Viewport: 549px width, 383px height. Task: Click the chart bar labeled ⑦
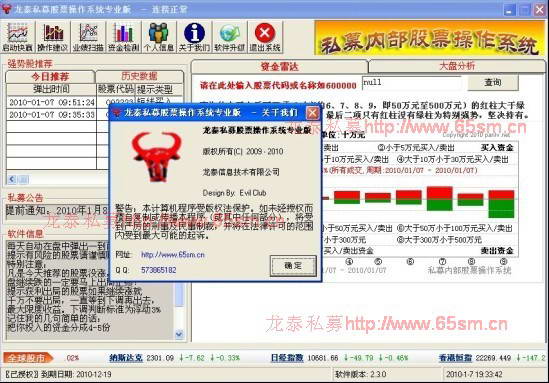(x=440, y=198)
